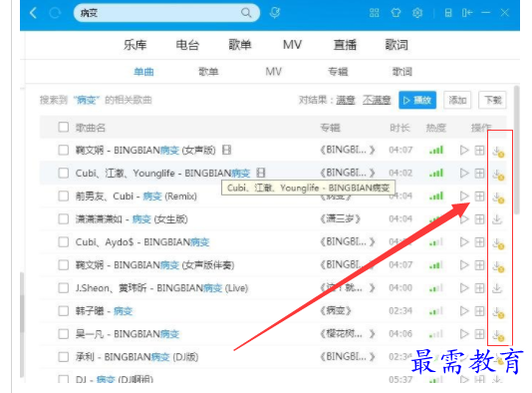This screenshot has height=393, width=532.
Task: Check Cubi Aydo$ BINGBIAN病变 row
Action: click(63, 242)
